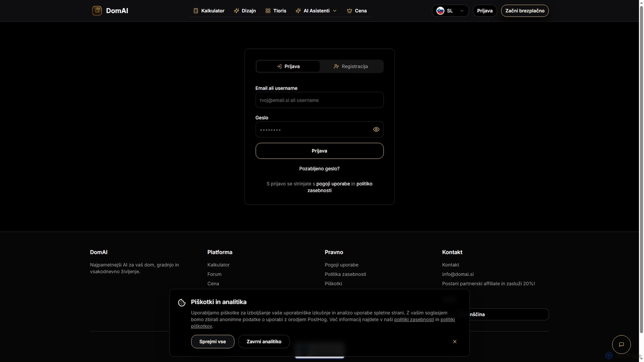Click the DomAI brand name in header
The height and width of the screenshot is (362, 644).
117,11
